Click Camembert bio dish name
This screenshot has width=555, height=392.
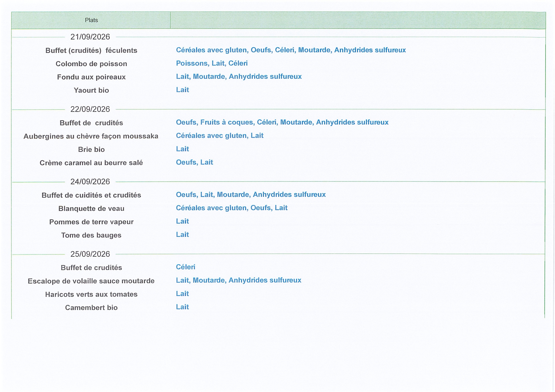tap(91, 308)
